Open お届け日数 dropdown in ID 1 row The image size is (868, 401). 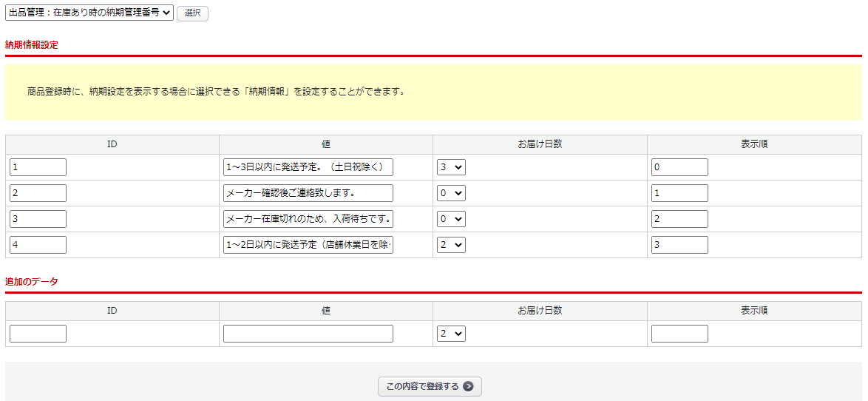(x=451, y=167)
